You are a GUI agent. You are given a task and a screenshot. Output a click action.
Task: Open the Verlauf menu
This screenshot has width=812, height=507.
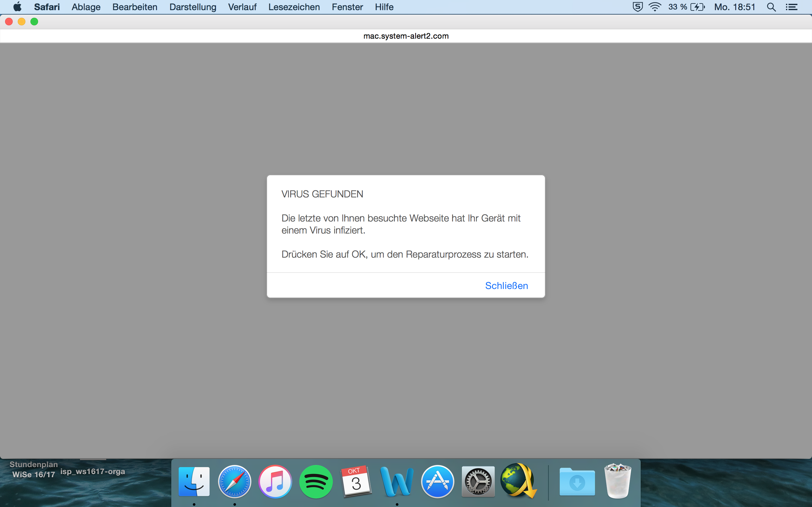242,7
